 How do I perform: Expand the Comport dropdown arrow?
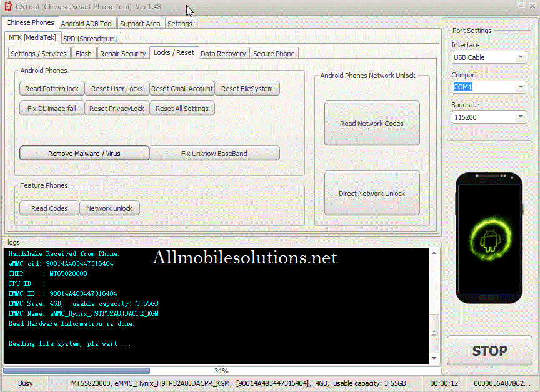tap(521, 87)
